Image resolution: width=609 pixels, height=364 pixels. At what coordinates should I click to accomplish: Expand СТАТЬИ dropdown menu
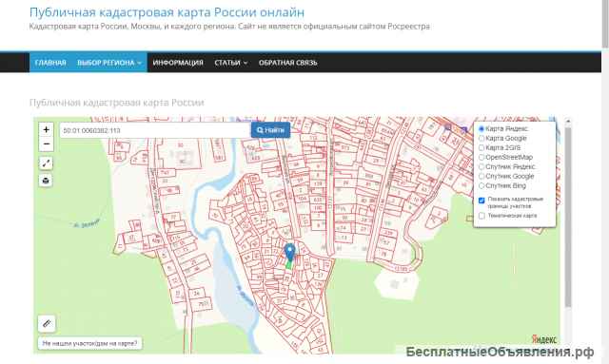click(x=230, y=63)
